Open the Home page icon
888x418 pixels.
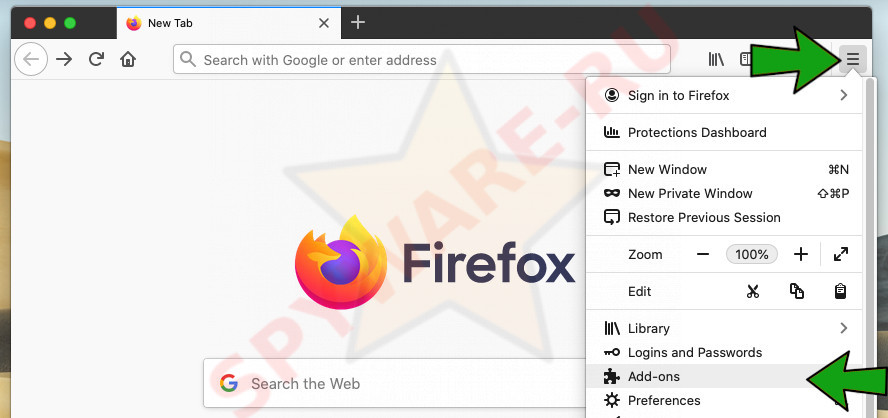click(x=129, y=59)
